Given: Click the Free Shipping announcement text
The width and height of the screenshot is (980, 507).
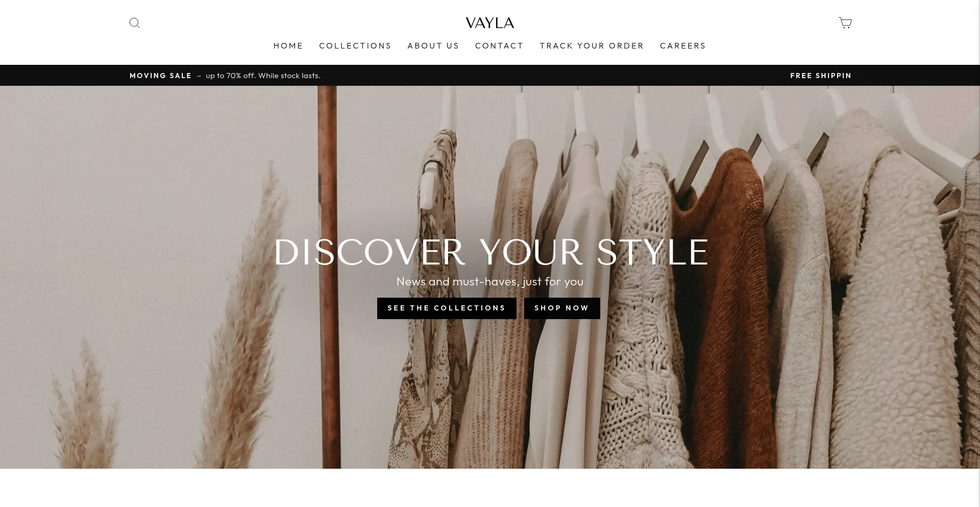Looking at the screenshot, I should click(821, 76).
